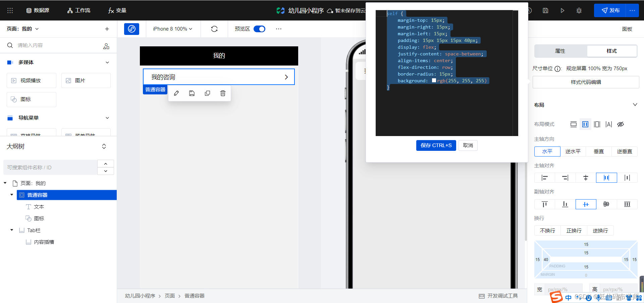Click 保存 CTRL+S in code editor
The height and width of the screenshot is (303, 644).
point(436,145)
